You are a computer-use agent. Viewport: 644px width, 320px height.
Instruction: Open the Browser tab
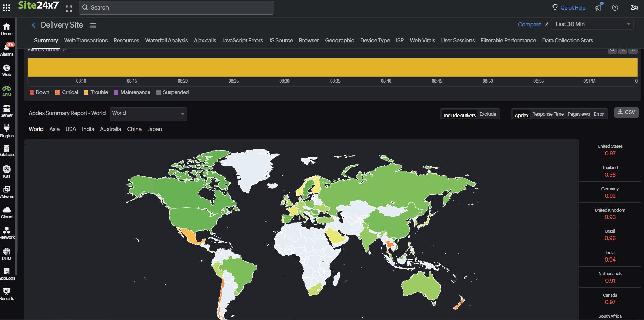(x=309, y=40)
